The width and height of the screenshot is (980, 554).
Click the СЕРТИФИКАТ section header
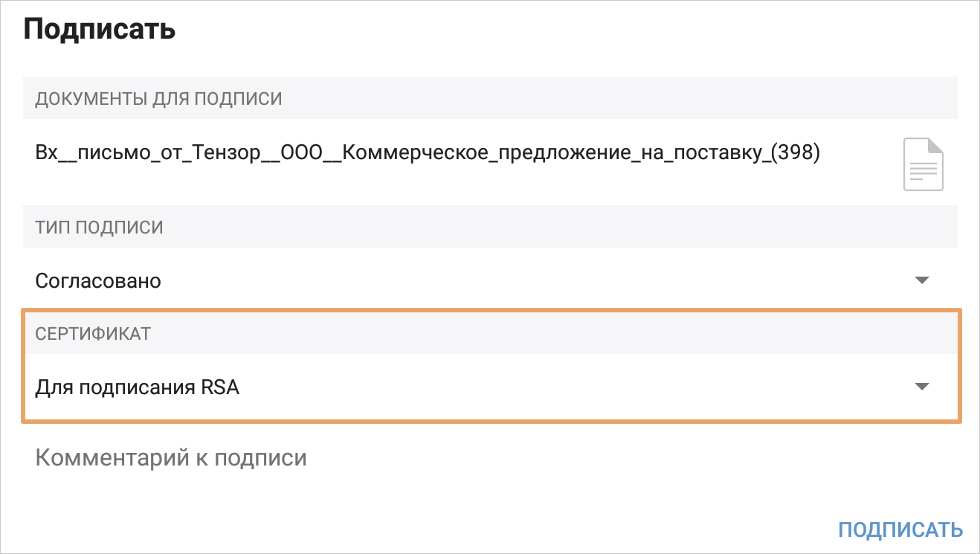click(93, 334)
